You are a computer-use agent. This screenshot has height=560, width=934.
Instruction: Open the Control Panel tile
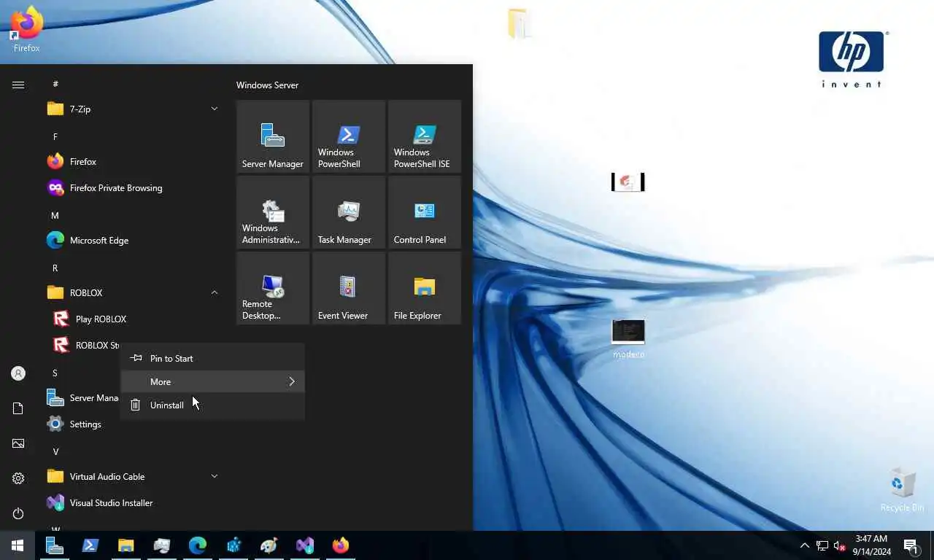click(x=425, y=212)
